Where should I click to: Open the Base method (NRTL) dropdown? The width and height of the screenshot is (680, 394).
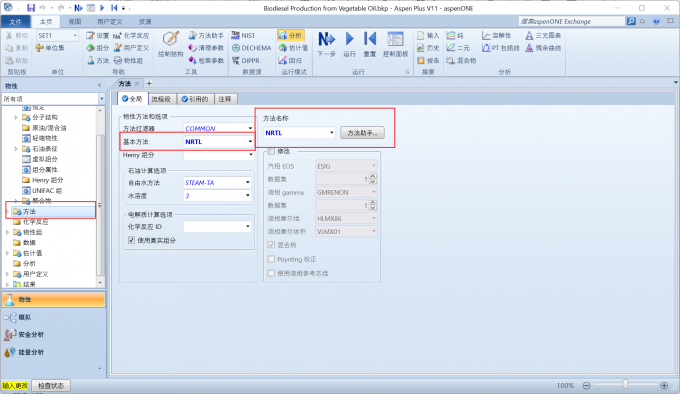[x=250, y=142]
